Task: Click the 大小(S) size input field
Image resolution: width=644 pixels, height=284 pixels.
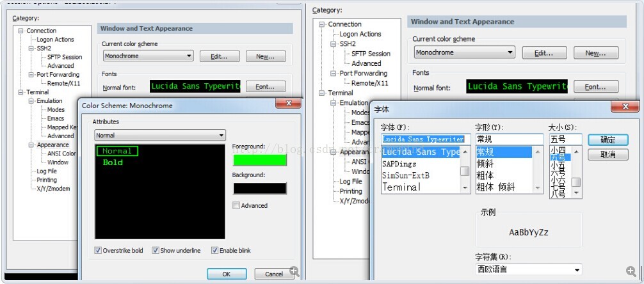Action: point(565,139)
